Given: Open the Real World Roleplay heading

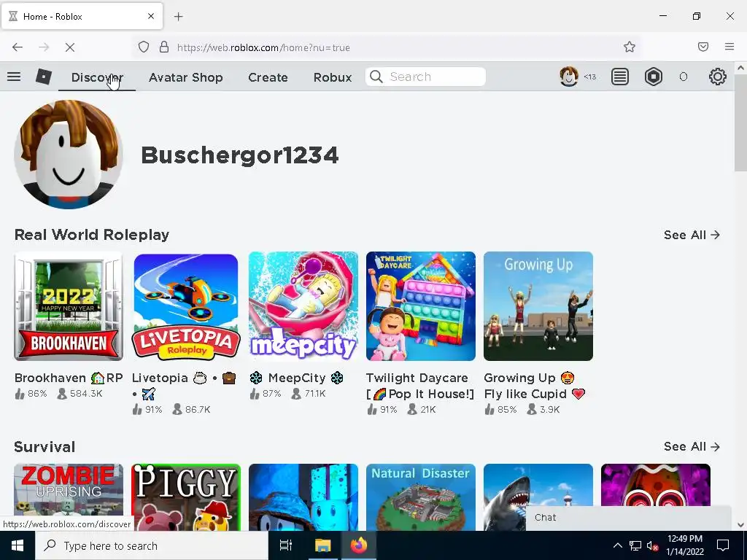Looking at the screenshot, I should [92, 235].
